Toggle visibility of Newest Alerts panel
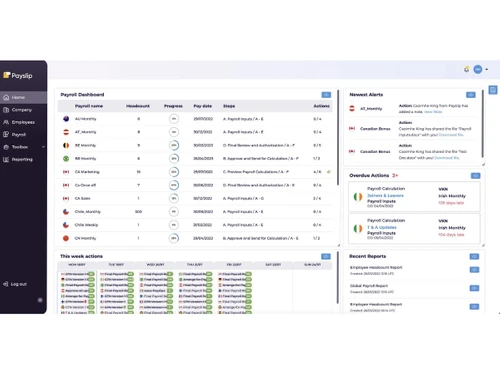Screen dimensions: 500x375 (x=471, y=95)
